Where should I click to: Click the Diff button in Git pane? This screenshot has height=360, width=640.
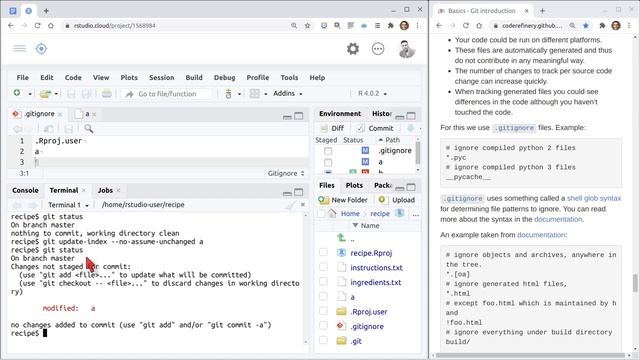pos(332,128)
